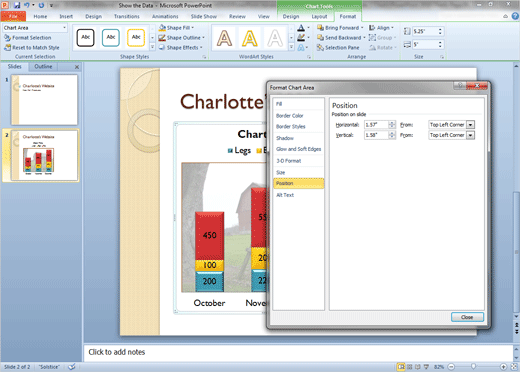
Task: Click the Text Effects icon
Action: point(301,48)
